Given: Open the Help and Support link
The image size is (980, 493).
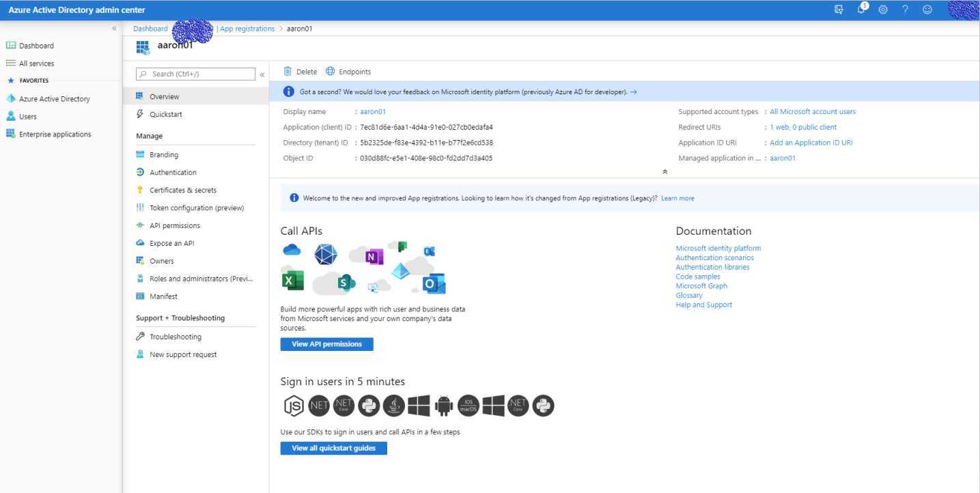Looking at the screenshot, I should [x=703, y=305].
